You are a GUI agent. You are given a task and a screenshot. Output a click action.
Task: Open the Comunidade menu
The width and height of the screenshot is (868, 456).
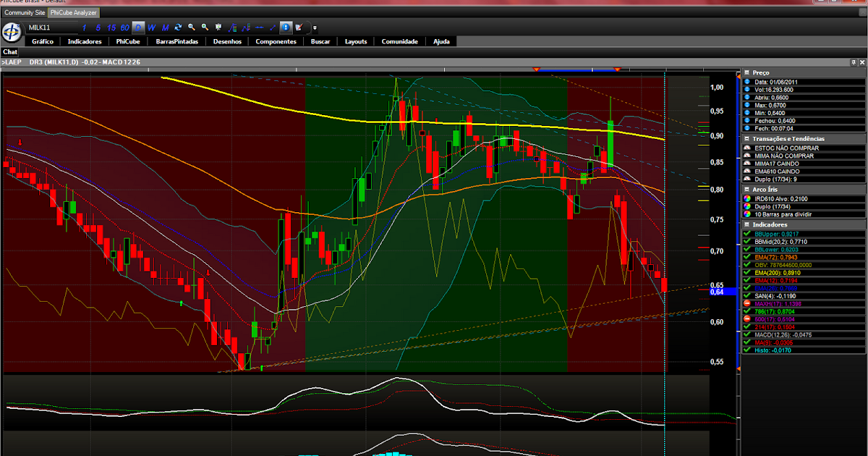(x=400, y=41)
